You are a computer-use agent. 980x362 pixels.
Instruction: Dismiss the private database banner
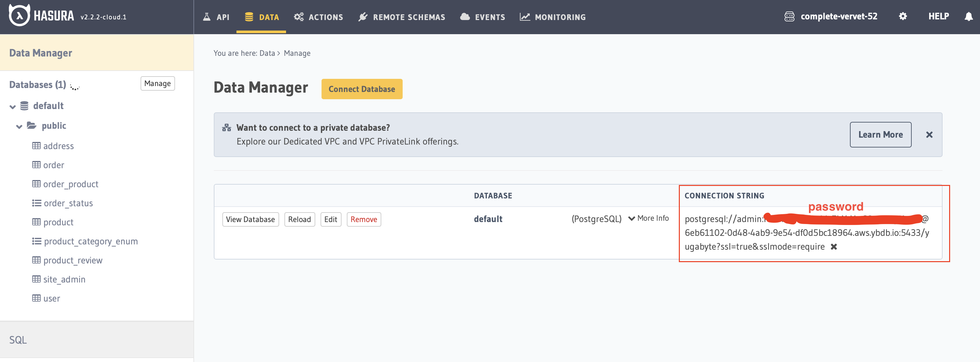[929, 134]
